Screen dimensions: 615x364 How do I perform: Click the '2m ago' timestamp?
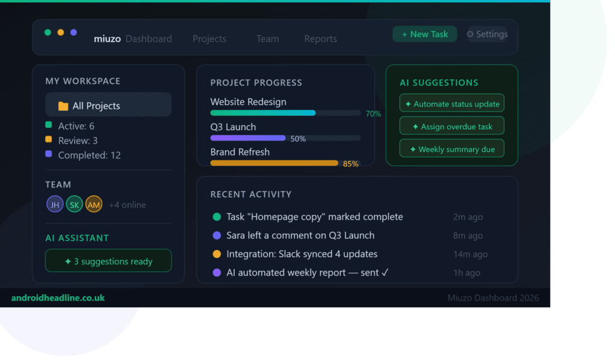(468, 217)
